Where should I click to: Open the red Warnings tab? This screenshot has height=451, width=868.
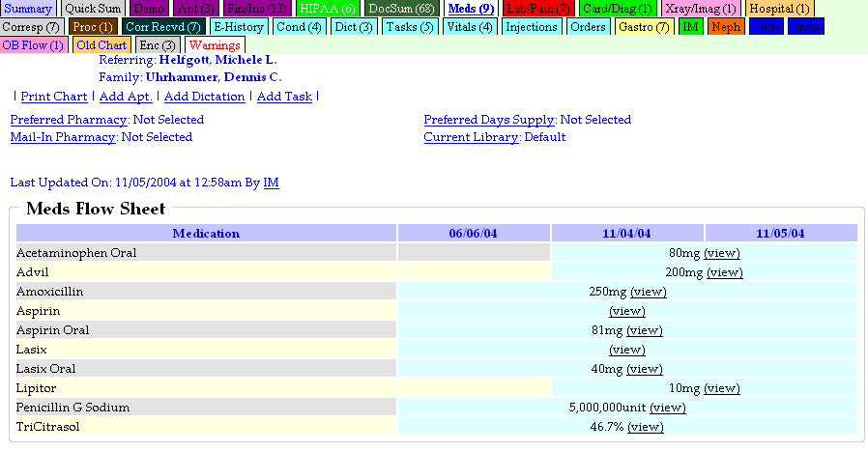pyautogui.click(x=215, y=44)
